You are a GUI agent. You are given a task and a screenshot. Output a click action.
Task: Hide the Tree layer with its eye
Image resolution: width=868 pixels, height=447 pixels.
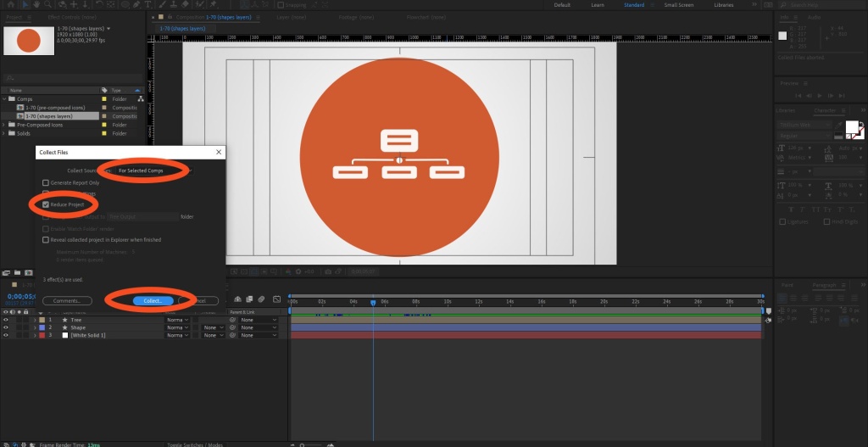(6, 320)
